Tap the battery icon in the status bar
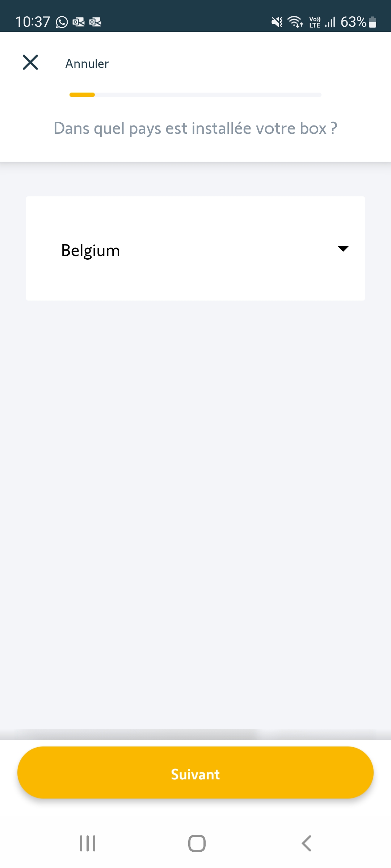Image resolution: width=391 pixels, height=868 pixels. [373, 22]
